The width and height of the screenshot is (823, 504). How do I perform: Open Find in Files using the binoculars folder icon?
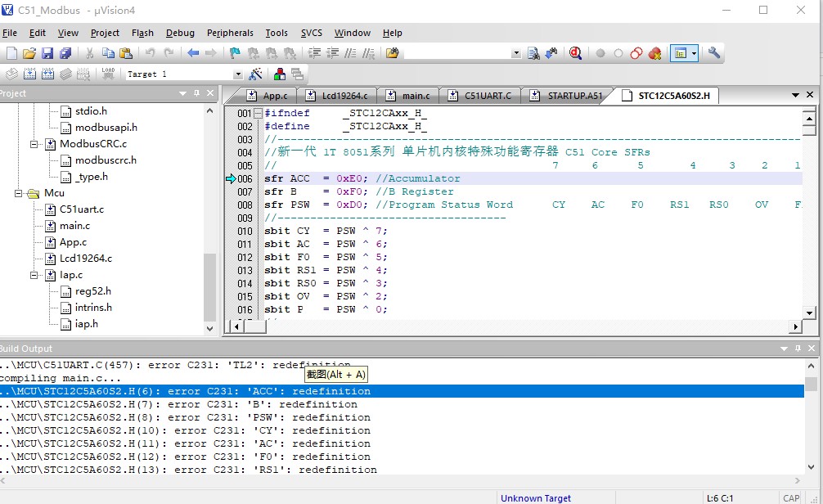tap(393, 53)
